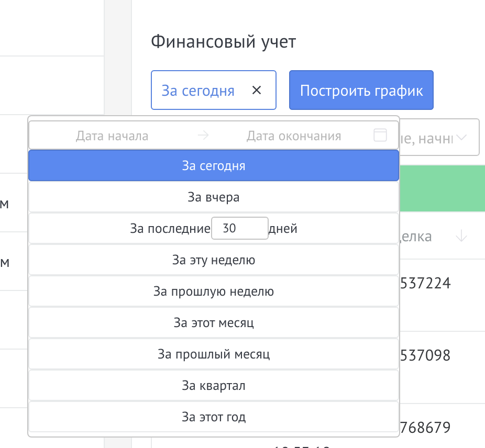Click the arrow between start and end dates
Screen dimensions: 485x448
click(203, 136)
